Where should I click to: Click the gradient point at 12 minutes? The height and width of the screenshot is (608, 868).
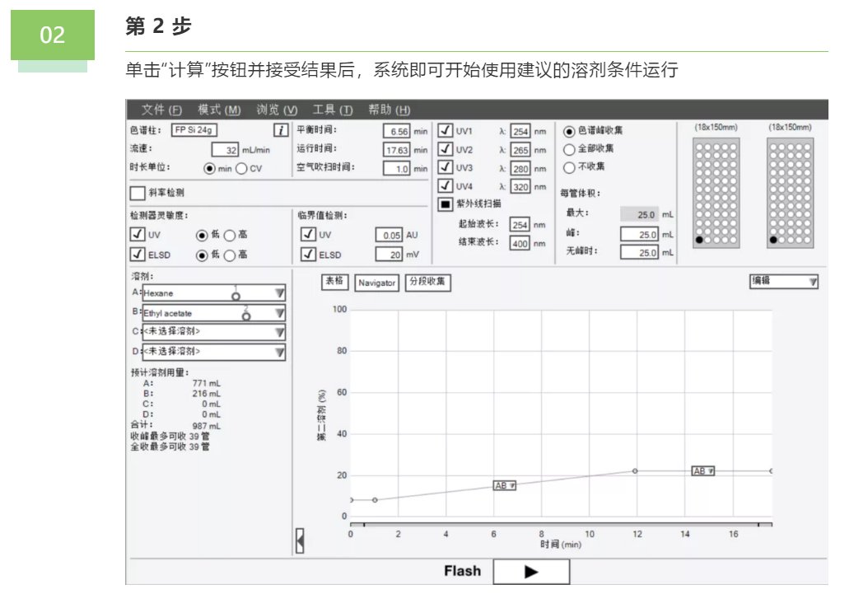pyautogui.click(x=635, y=471)
